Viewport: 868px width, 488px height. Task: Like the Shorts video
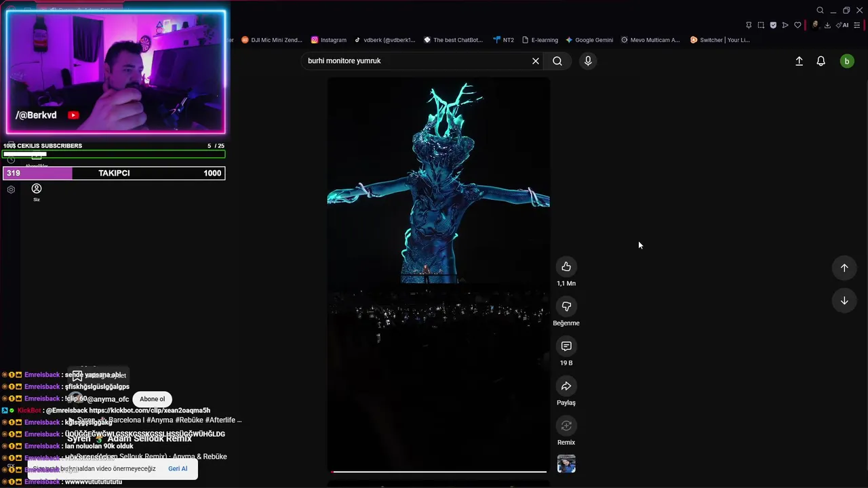tap(566, 267)
